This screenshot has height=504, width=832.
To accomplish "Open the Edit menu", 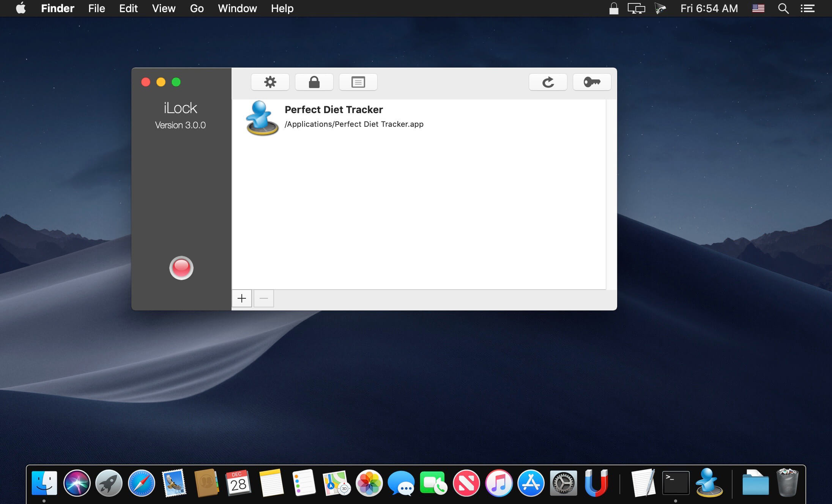I will 128,8.
